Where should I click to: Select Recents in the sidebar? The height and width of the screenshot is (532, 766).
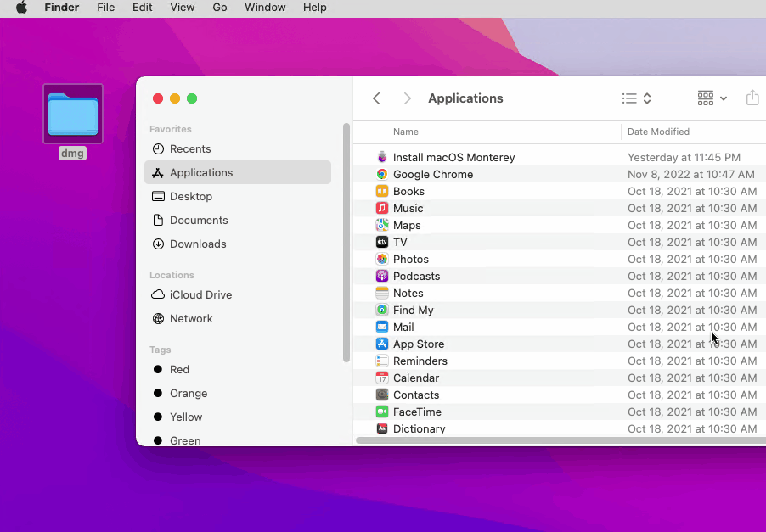pos(238,148)
